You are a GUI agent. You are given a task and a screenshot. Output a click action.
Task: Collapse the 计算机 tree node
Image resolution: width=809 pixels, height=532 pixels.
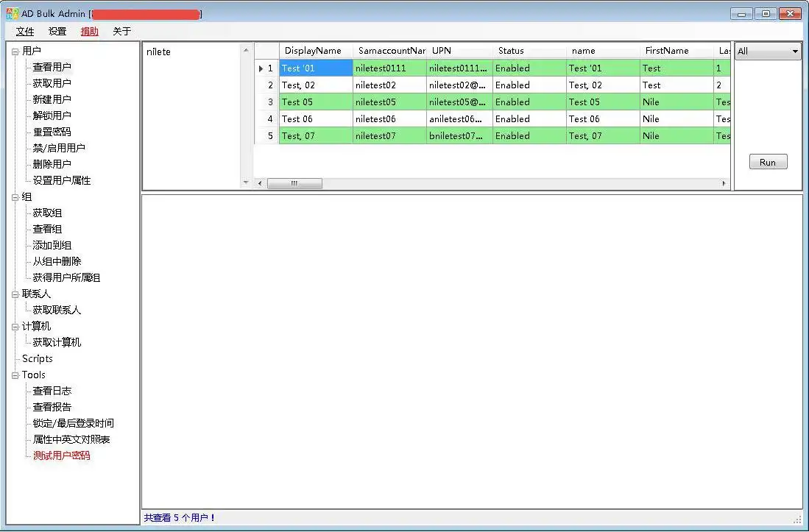coord(15,326)
